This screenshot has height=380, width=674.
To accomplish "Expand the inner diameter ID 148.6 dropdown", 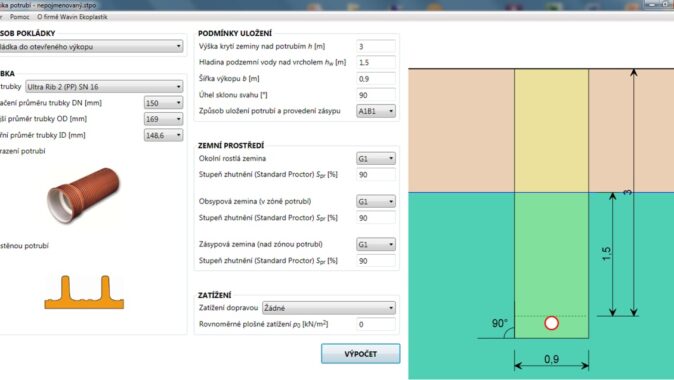I will click(x=163, y=135).
